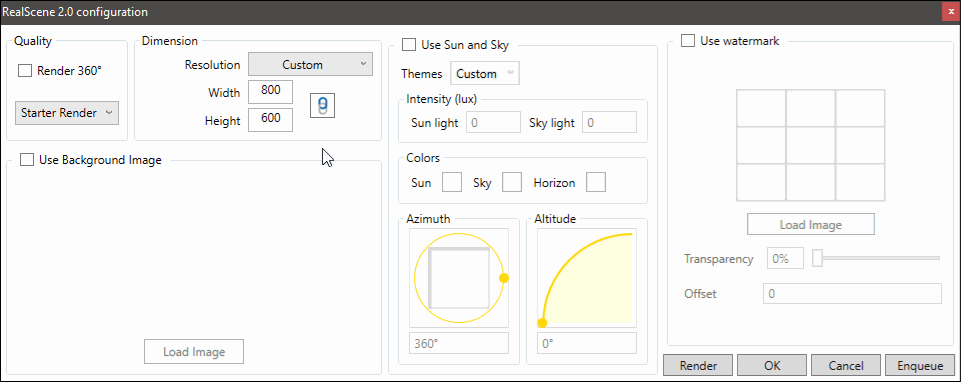Confirm settings with the OK button

pyautogui.click(x=772, y=365)
